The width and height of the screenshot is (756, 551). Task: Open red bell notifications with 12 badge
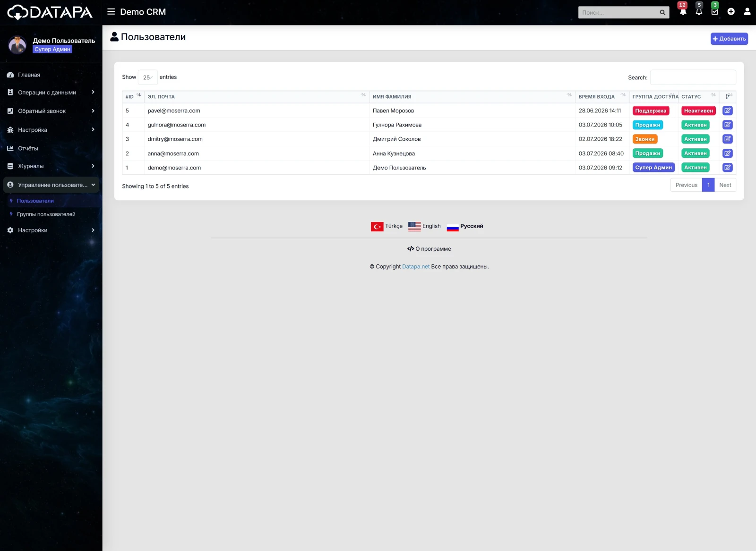pyautogui.click(x=683, y=12)
